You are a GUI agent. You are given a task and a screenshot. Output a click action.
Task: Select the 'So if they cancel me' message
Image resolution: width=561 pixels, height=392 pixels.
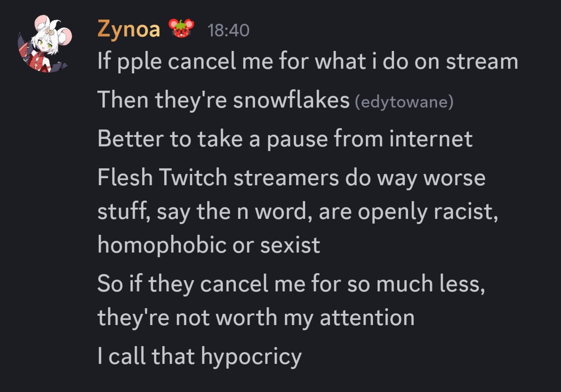pos(291,300)
